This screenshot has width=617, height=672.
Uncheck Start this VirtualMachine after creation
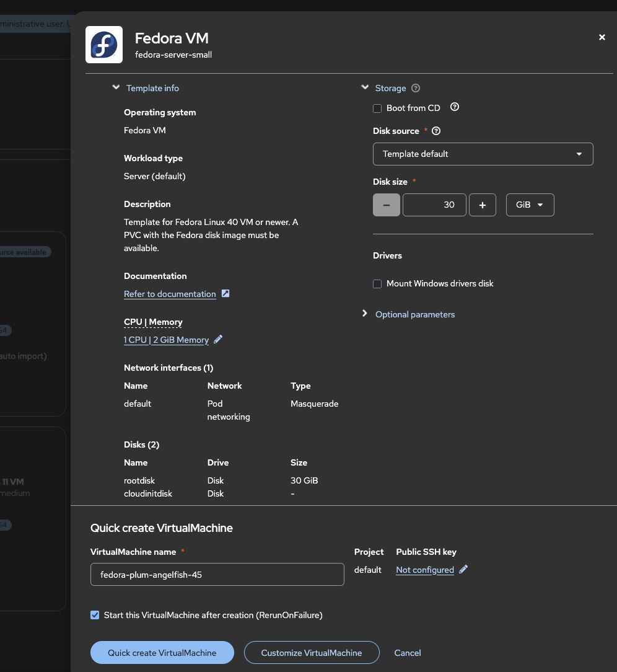pos(95,615)
